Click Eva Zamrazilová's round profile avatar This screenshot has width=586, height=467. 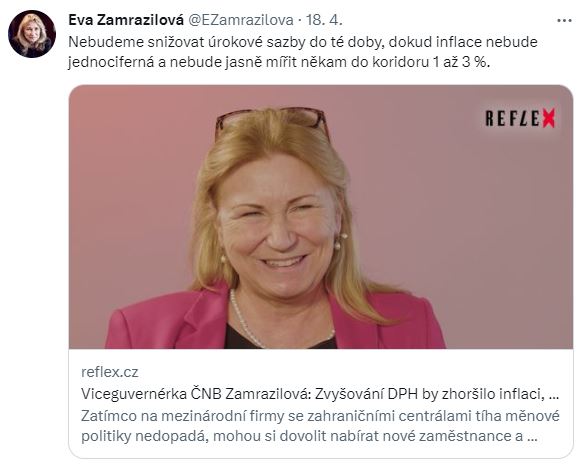(32, 34)
